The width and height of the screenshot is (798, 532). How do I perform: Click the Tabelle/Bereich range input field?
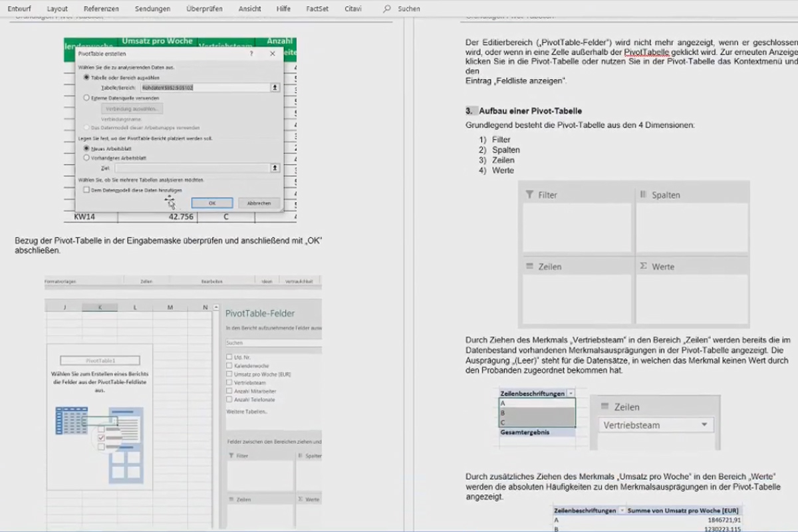[x=204, y=87]
